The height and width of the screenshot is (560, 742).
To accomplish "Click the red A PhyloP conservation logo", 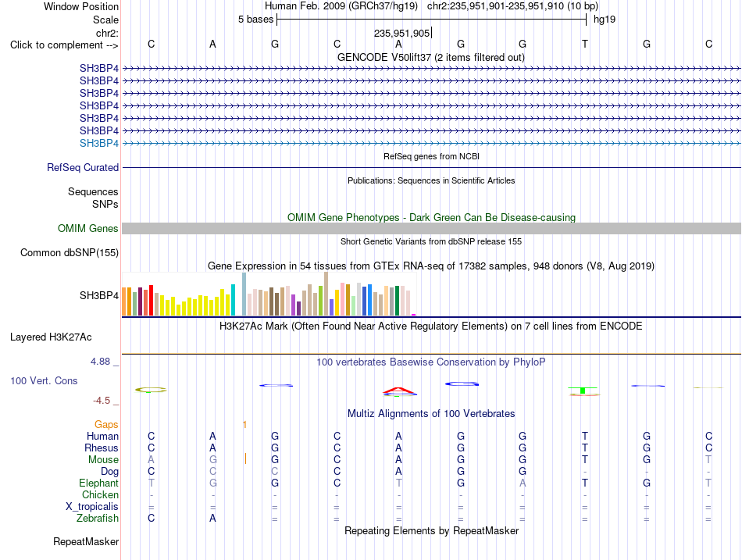I will 399,390.
